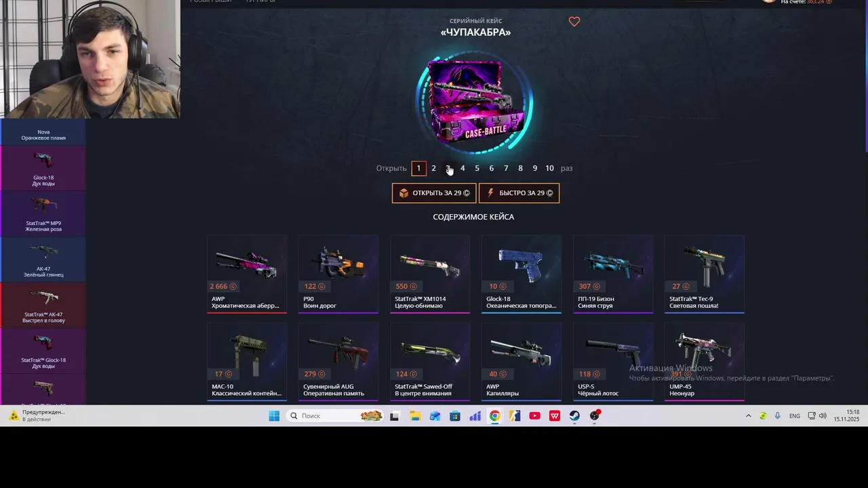This screenshot has width=868, height=488.
Task: Open Windows Start menu
Action: pos(274,415)
